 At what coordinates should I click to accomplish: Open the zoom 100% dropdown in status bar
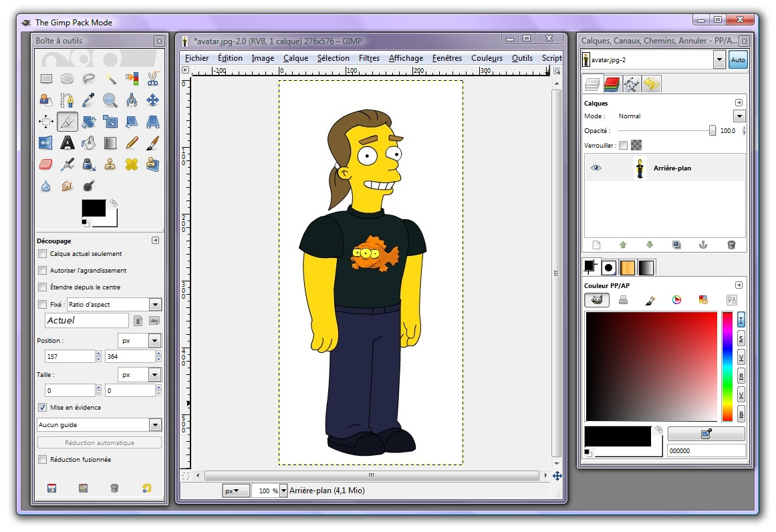coord(283,491)
